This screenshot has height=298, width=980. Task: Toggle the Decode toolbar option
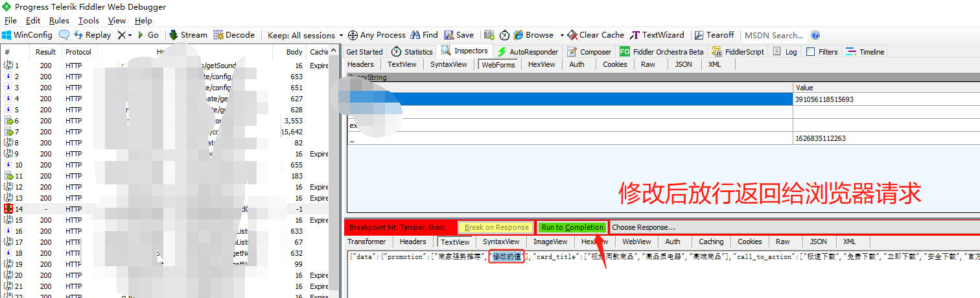[x=234, y=35]
